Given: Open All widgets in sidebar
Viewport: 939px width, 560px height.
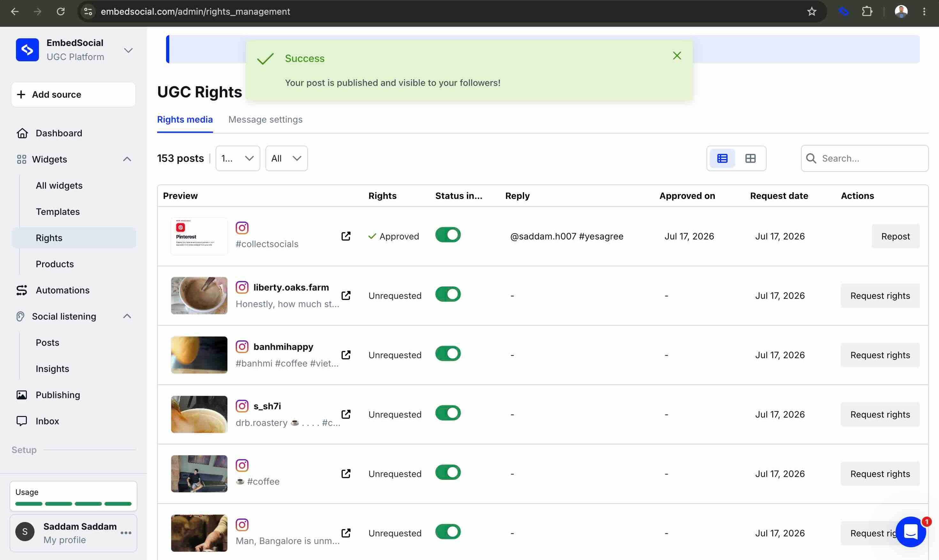Looking at the screenshot, I should point(59,185).
